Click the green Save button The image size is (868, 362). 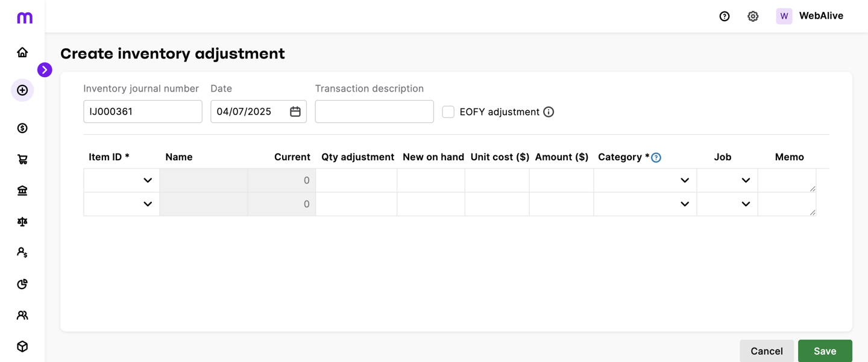pos(825,351)
